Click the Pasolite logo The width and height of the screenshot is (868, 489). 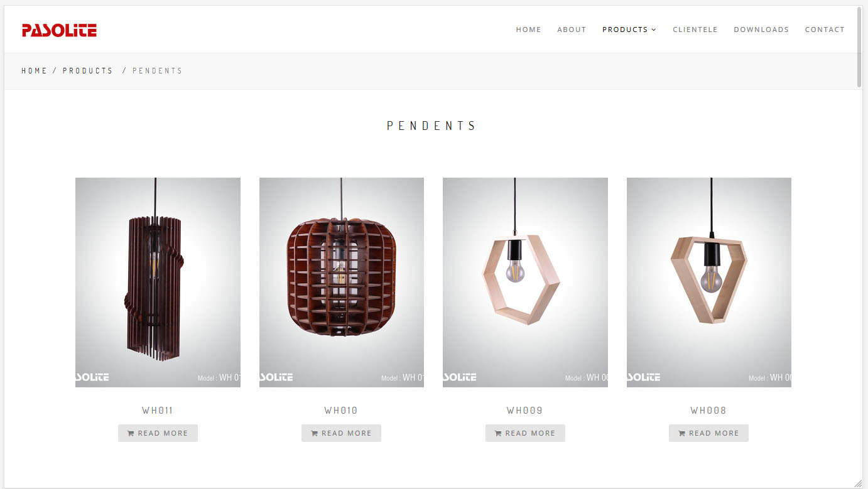59,30
